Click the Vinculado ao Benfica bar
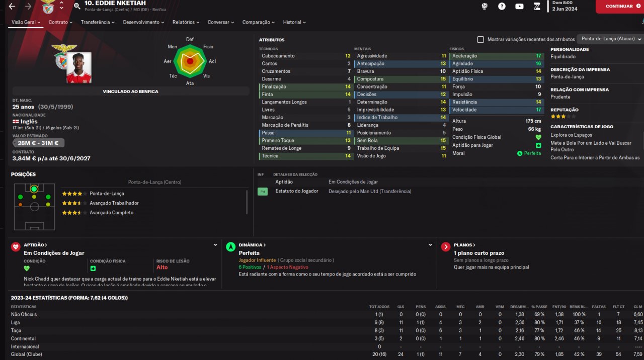Viewport: 644px width, 360px height. (x=131, y=92)
